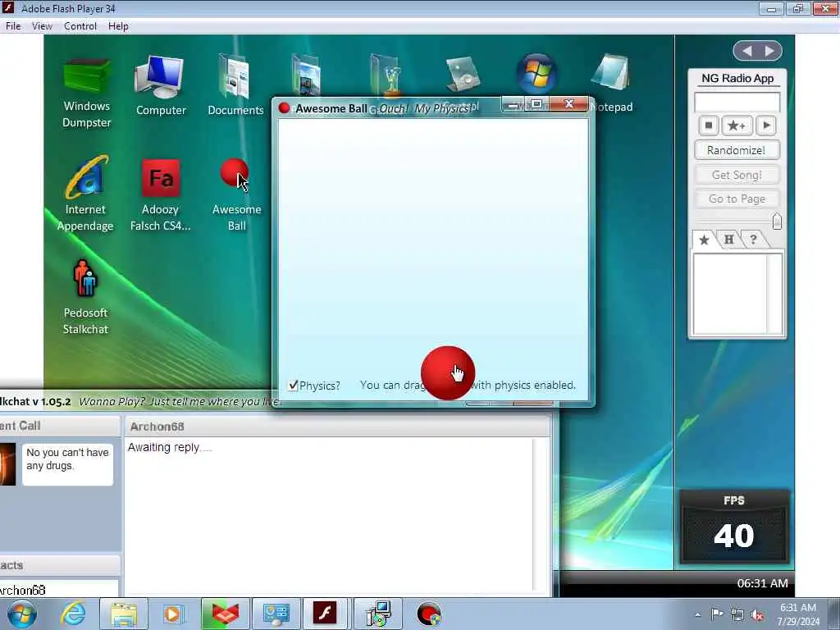Open Action Center flag tray icon
This screenshot has height=630, width=840.
pos(717,614)
